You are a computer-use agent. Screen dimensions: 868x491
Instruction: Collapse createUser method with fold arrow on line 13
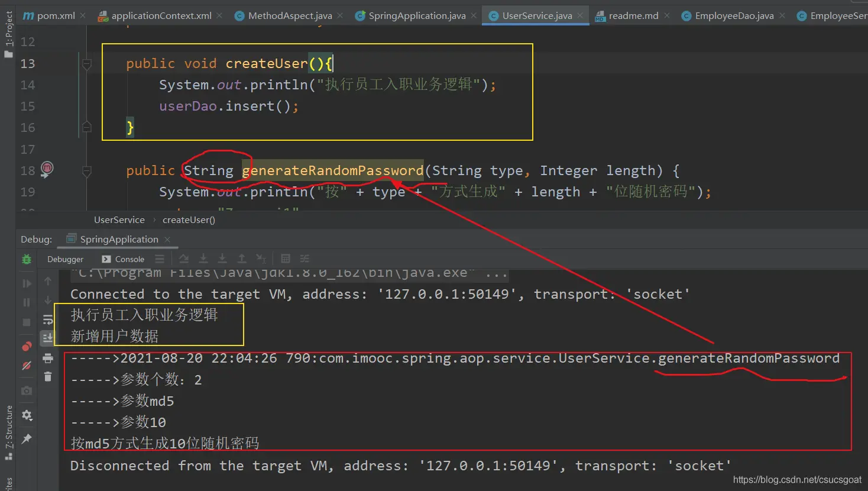87,63
